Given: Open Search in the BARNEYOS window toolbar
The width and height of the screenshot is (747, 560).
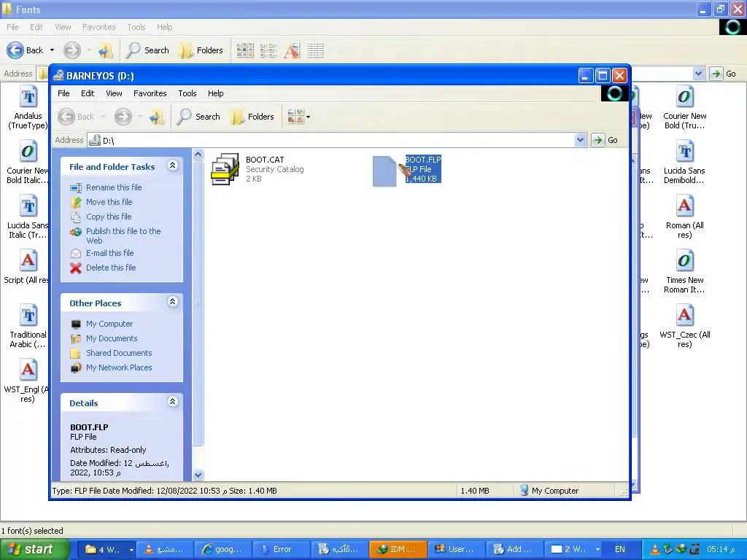Looking at the screenshot, I should (198, 117).
